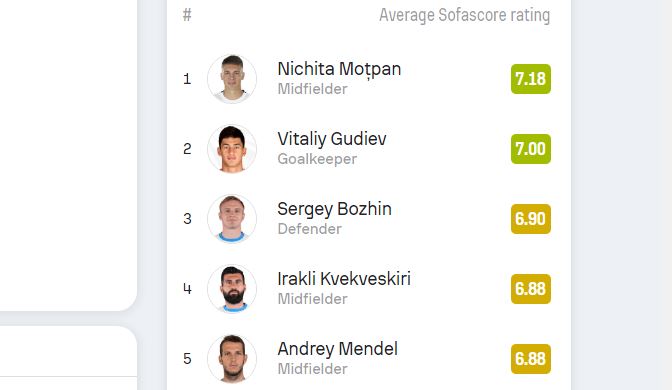This screenshot has width=672, height=390.
Task: Select Kvekveskiri's 6.88 rating badge
Action: pos(531,289)
